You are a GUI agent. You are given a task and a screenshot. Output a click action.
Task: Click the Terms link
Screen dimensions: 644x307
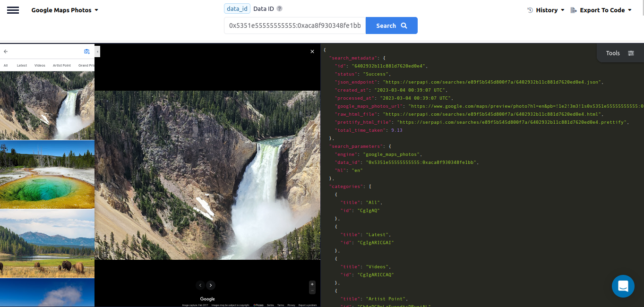[x=281, y=305]
